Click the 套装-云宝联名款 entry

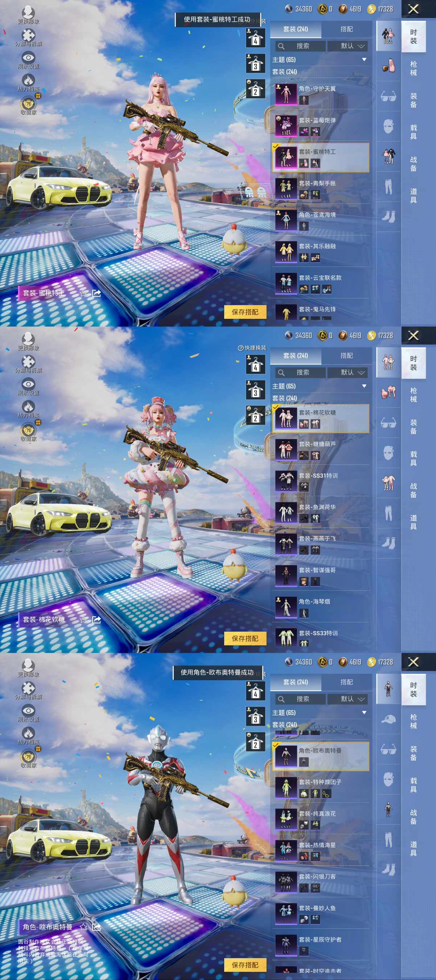(321, 283)
